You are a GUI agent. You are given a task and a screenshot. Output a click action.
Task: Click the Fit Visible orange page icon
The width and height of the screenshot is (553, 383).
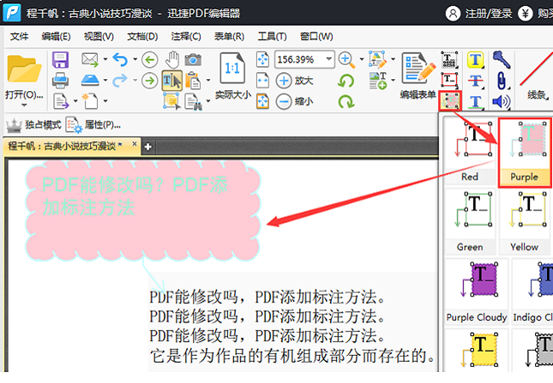click(x=263, y=101)
